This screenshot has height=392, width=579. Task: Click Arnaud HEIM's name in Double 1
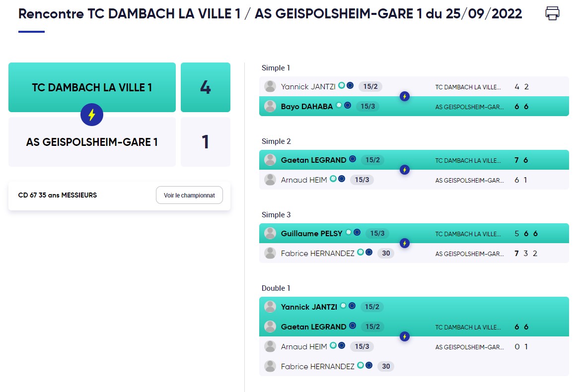tap(304, 347)
